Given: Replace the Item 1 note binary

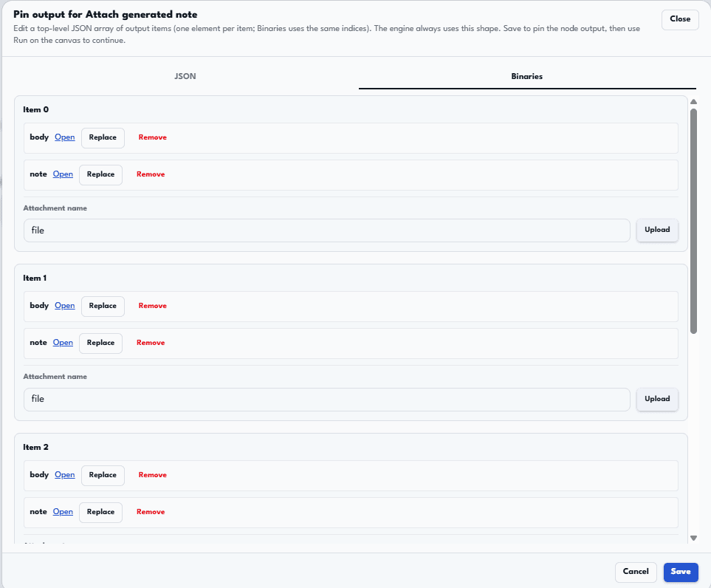Looking at the screenshot, I should coord(100,343).
